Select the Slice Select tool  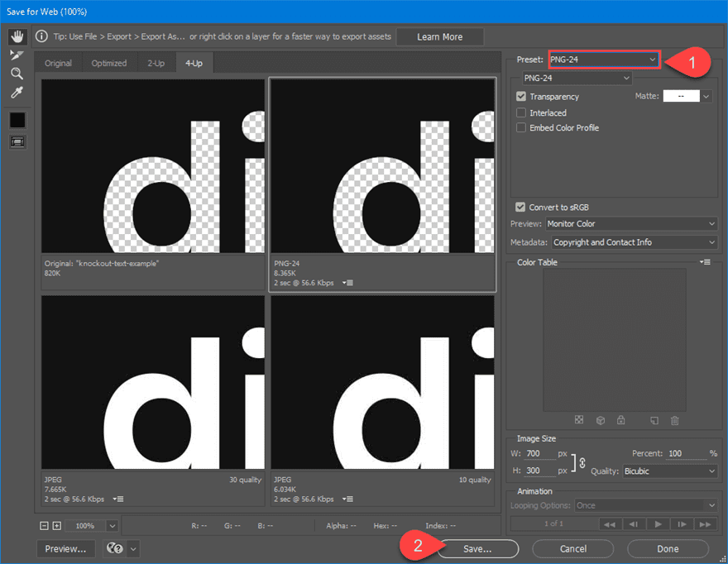point(17,55)
